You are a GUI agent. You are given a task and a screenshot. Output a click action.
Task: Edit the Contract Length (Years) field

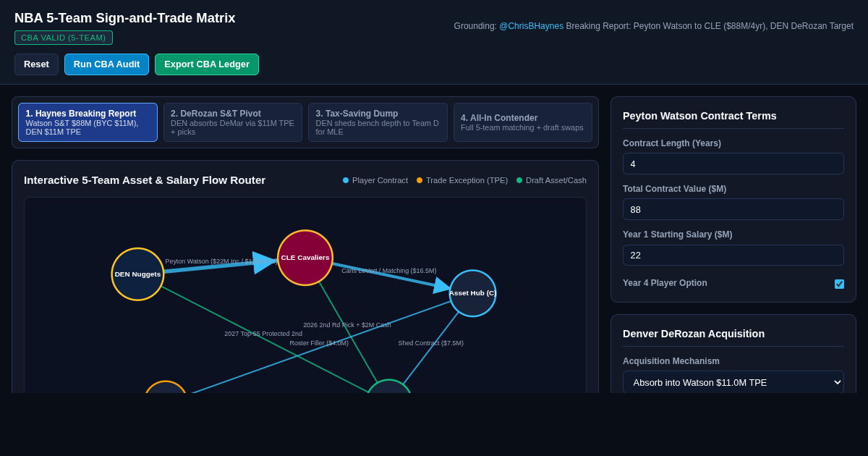tap(733, 164)
